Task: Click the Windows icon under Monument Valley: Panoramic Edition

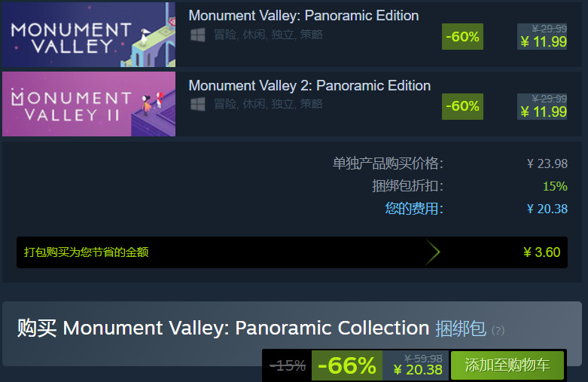Action: point(197,35)
